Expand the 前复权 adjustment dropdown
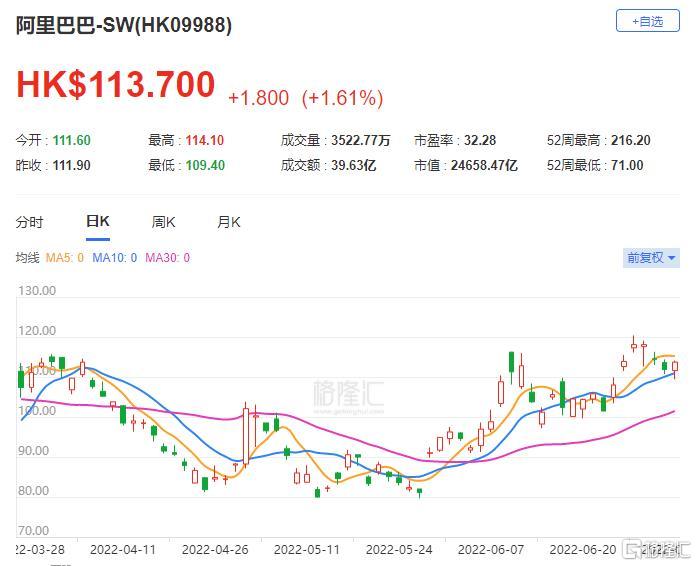 point(651,258)
